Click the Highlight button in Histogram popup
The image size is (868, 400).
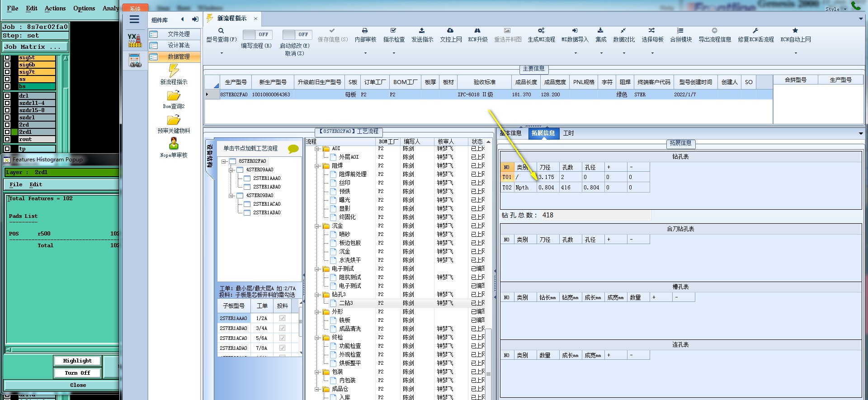(77, 361)
